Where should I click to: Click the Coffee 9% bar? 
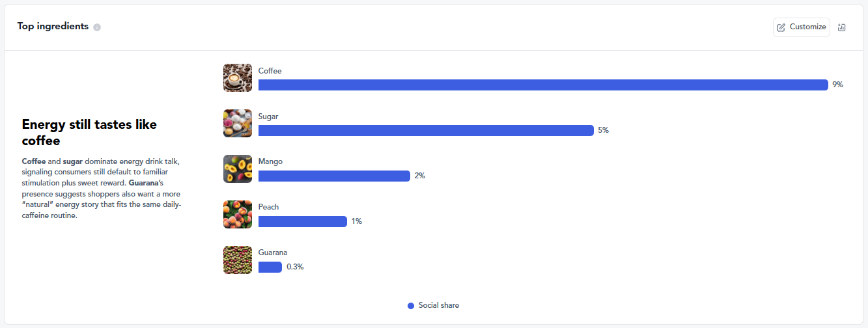coord(543,85)
